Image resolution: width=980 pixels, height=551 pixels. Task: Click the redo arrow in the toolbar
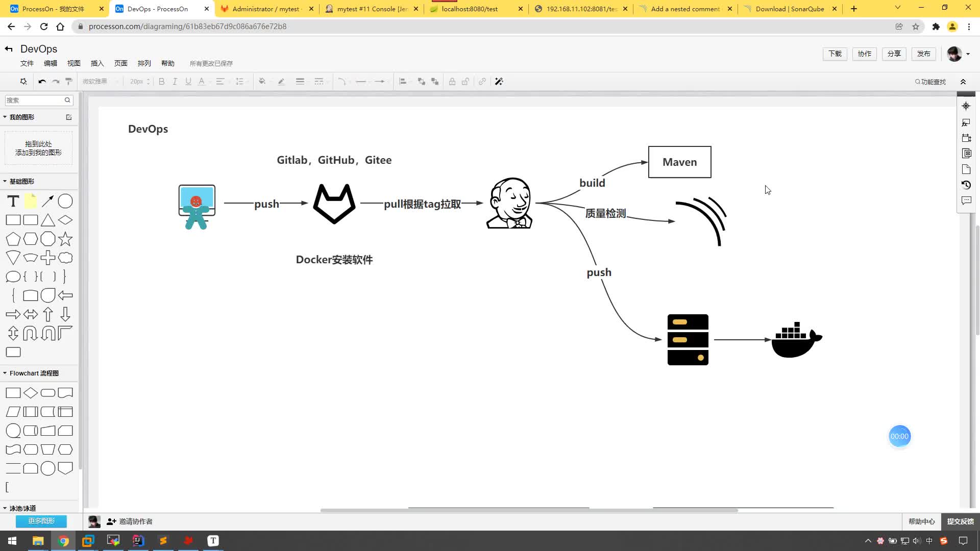point(56,82)
